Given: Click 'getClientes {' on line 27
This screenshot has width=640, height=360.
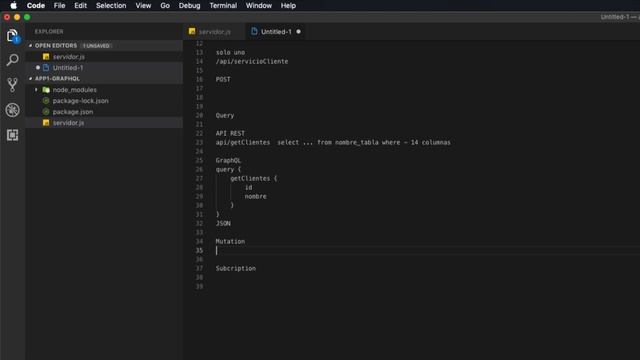Looking at the screenshot, I should click(253, 178).
